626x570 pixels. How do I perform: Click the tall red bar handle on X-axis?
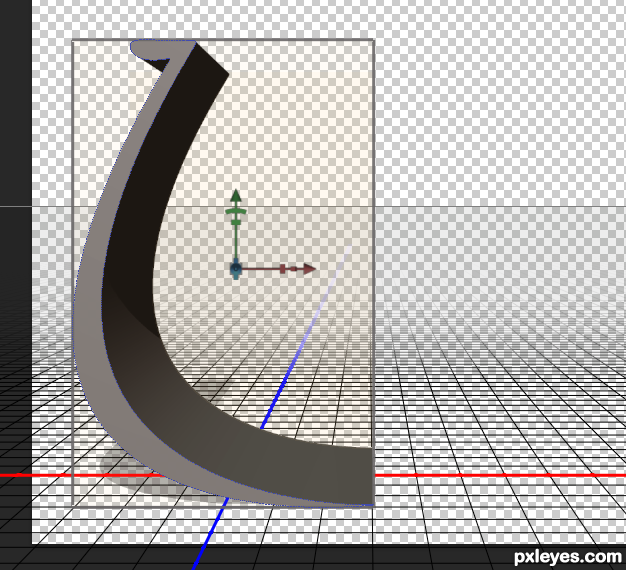pyautogui.click(x=283, y=269)
